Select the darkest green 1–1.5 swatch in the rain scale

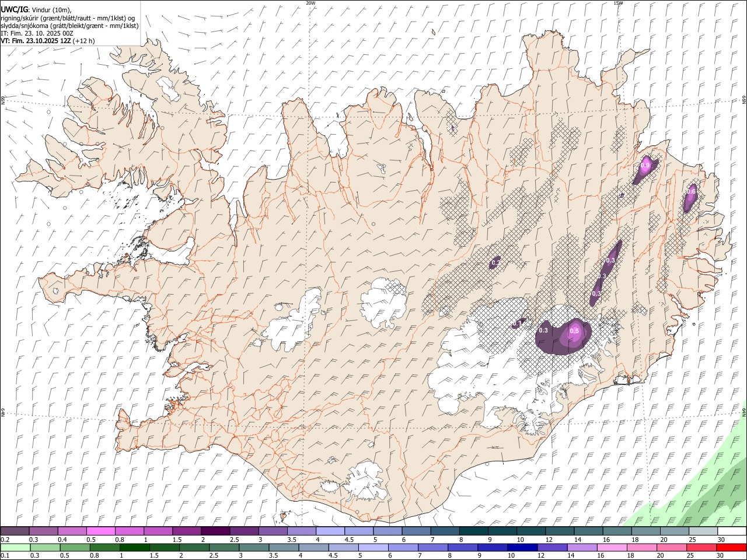135,547
